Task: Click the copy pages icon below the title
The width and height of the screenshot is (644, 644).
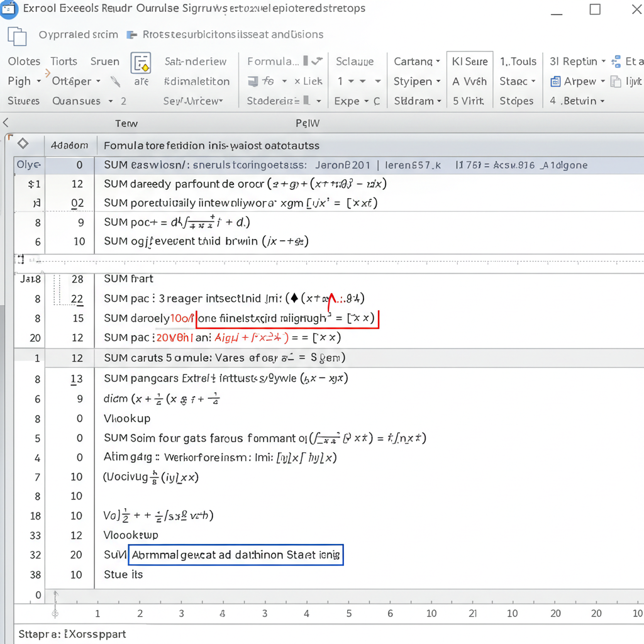Action: 17,36
